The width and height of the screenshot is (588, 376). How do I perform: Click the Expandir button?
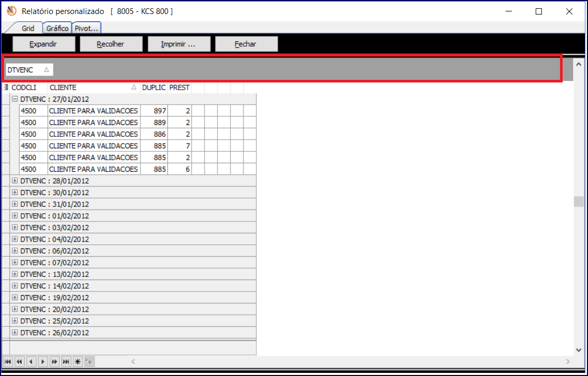[44, 44]
